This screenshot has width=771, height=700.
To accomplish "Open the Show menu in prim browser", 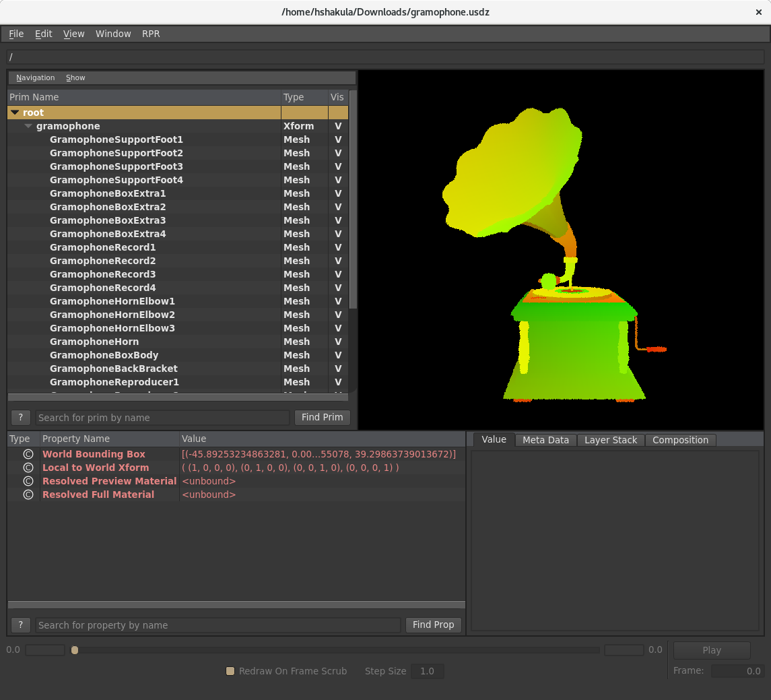I will (x=75, y=77).
